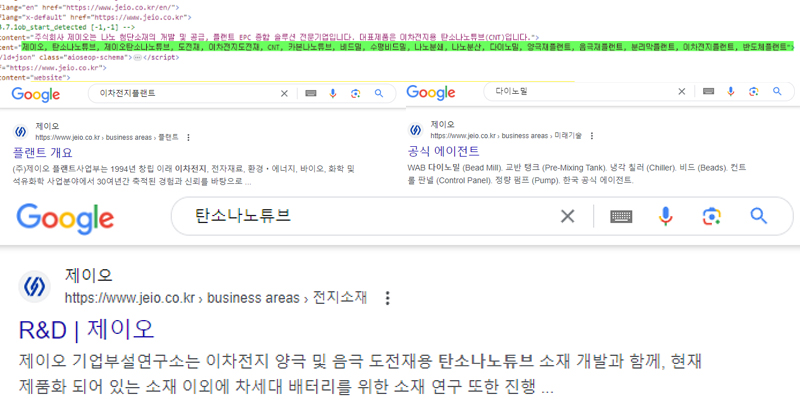Viewport: 800px width, 409px height.
Task: Open the 공식 에이전트 result link
Action: pyautogui.click(x=443, y=151)
